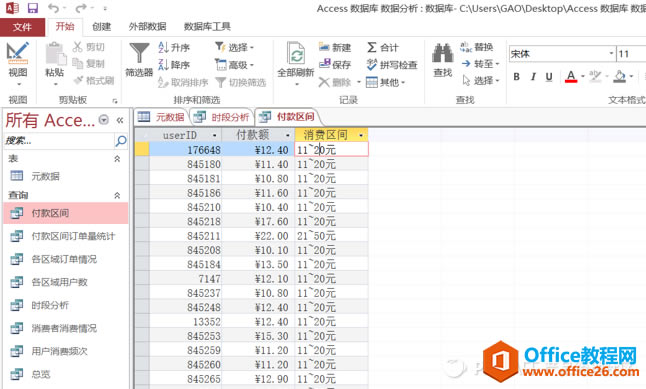This screenshot has height=389, width=646.
Task: Sort descending with 降序
Action: point(174,65)
